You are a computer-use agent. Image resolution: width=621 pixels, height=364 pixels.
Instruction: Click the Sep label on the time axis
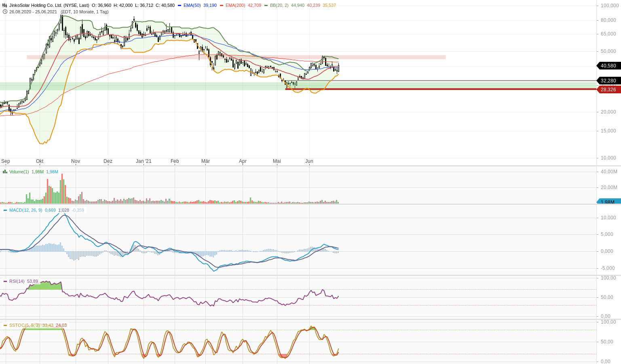[6, 161]
